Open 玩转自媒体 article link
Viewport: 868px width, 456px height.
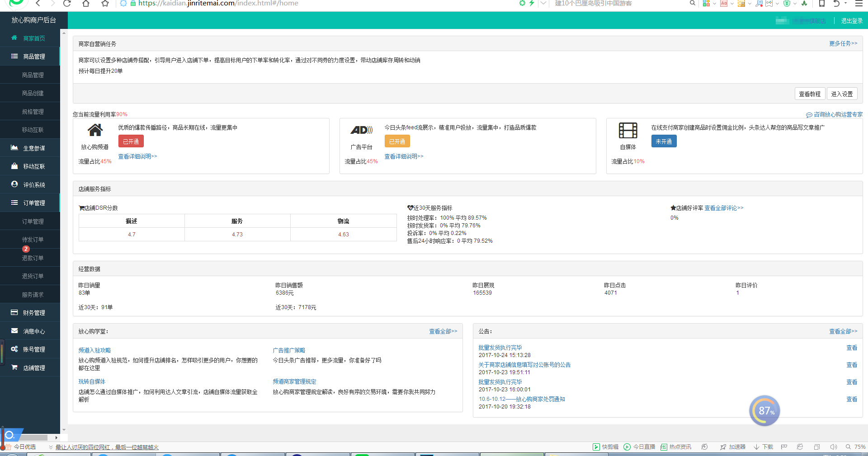coord(92,381)
